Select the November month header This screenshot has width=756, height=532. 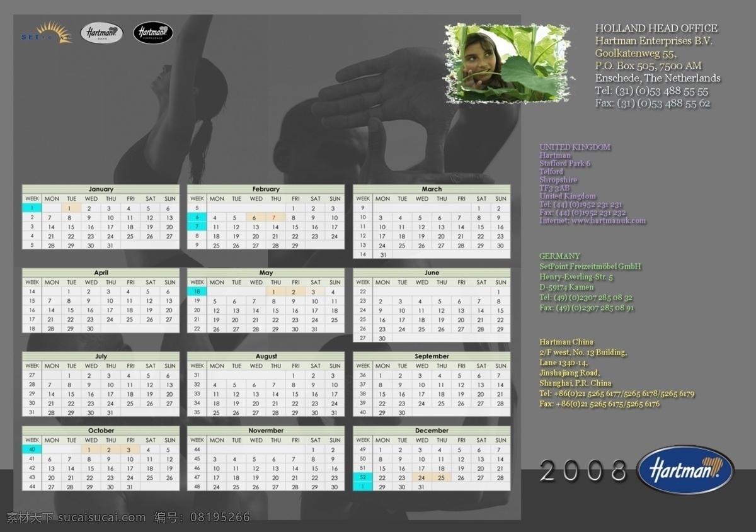pos(266,431)
